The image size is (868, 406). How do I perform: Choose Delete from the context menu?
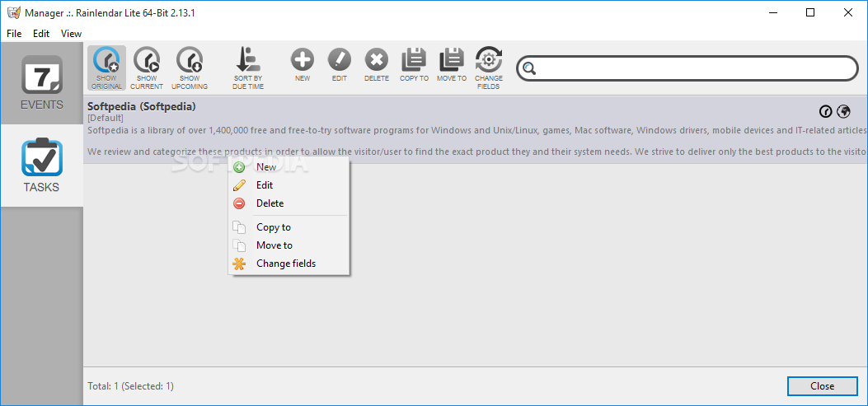pos(289,203)
